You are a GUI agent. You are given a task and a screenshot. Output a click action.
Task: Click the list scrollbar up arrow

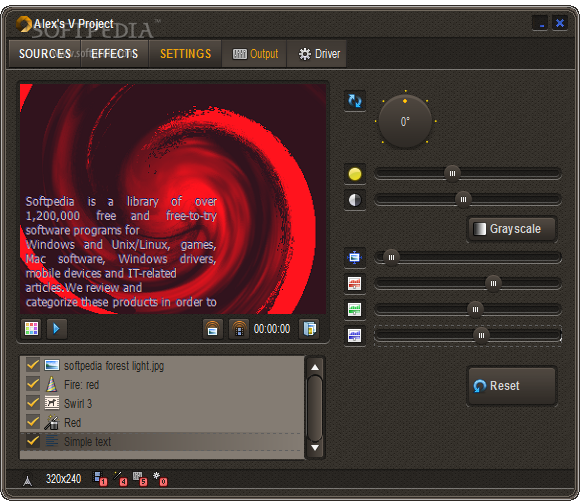pyautogui.click(x=315, y=367)
